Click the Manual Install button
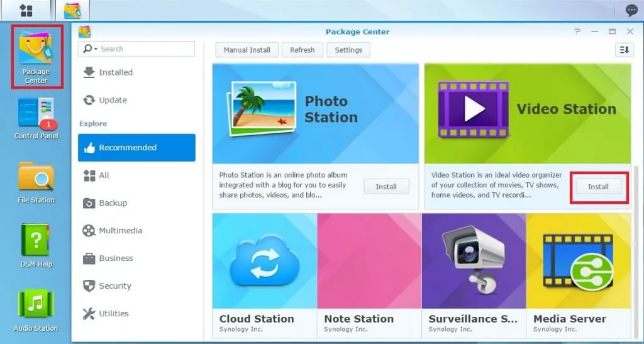Viewport: 644px width, 344px height. click(x=247, y=50)
